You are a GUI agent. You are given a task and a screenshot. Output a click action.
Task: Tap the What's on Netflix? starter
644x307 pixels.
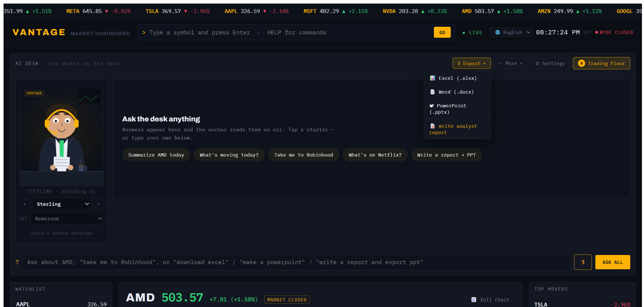click(375, 155)
